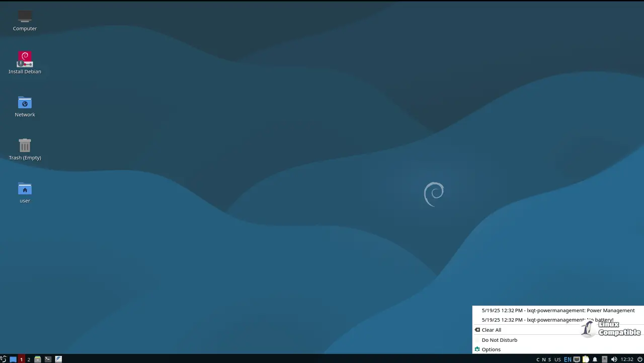Switch to workspace 2
The image size is (644, 363).
pyautogui.click(x=29, y=359)
